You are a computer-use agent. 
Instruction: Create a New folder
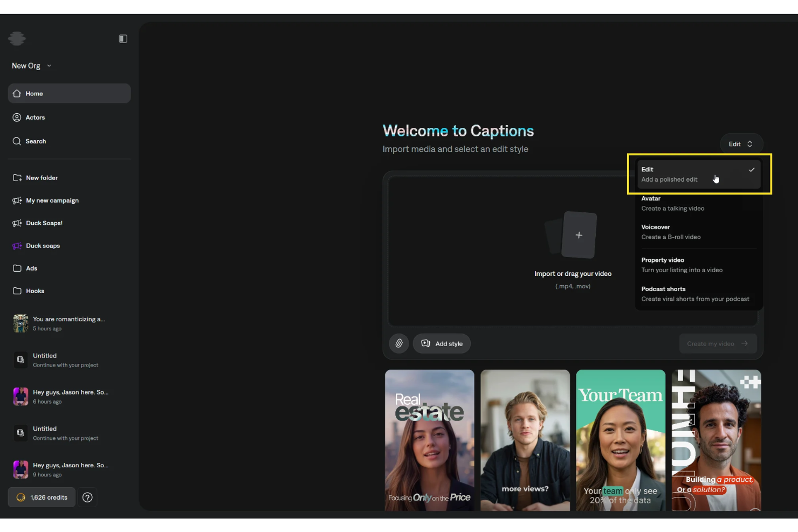pyautogui.click(x=69, y=178)
